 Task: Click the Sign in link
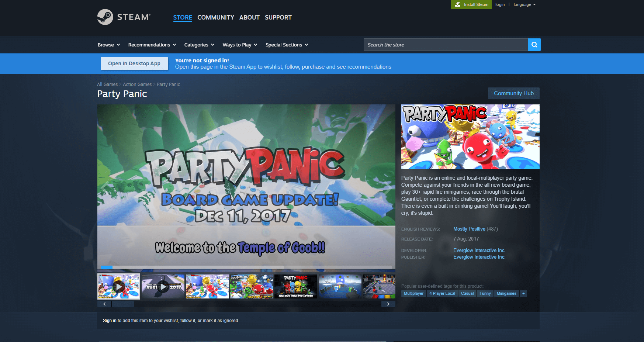[110, 321]
